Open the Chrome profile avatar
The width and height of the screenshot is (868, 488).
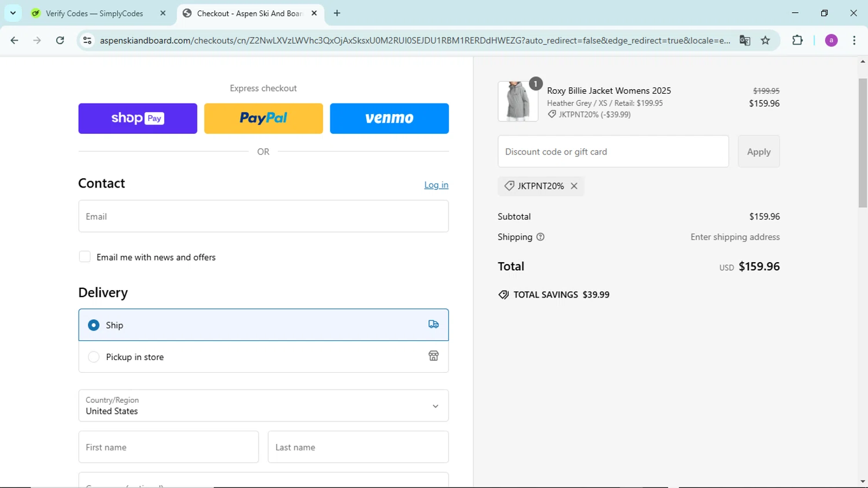[x=831, y=41]
